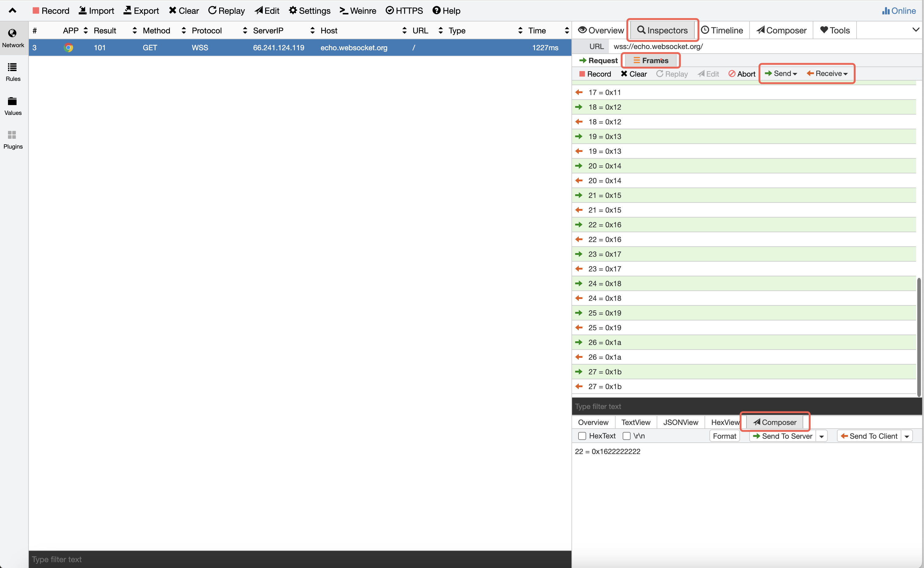Click Import in the top toolbar

point(96,10)
